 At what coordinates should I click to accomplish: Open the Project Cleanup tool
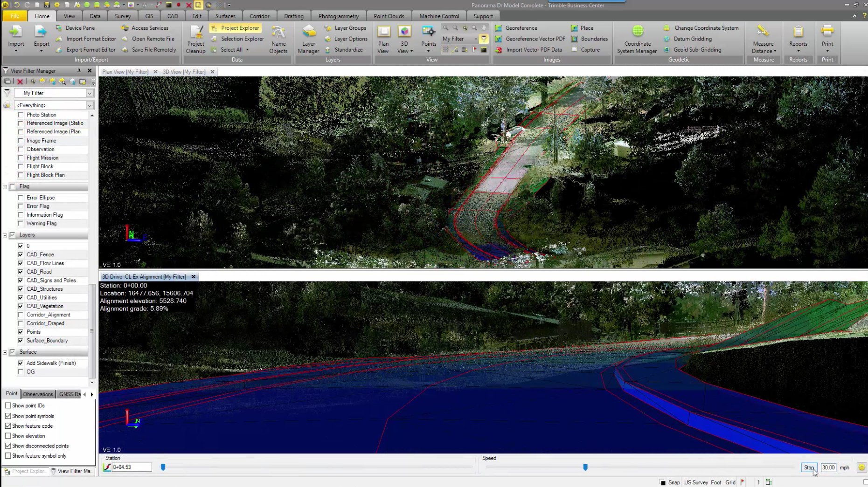pyautogui.click(x=195, y=39)
